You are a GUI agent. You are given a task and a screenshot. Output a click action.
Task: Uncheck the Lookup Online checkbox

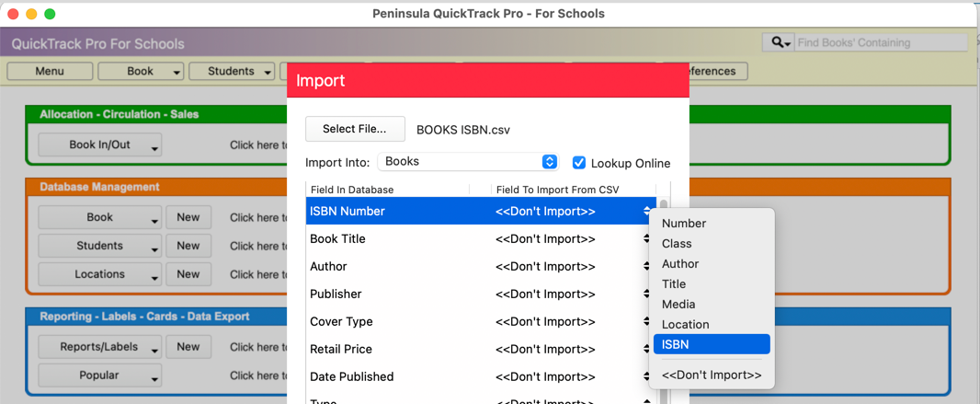579,163
